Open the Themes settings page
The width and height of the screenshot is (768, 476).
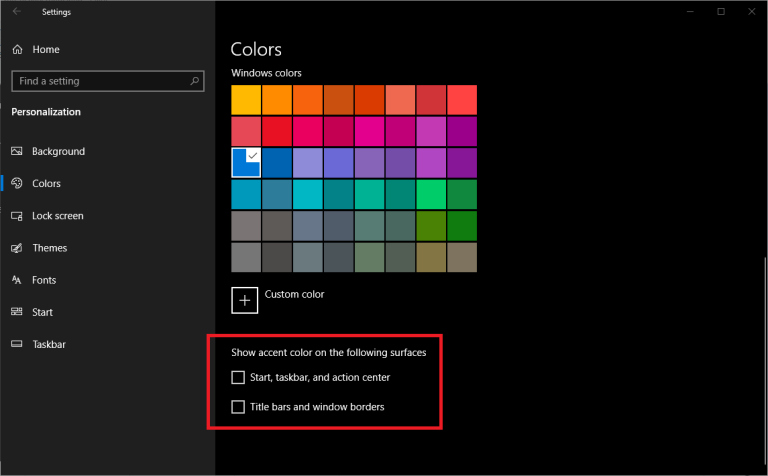tap(49, 248)
